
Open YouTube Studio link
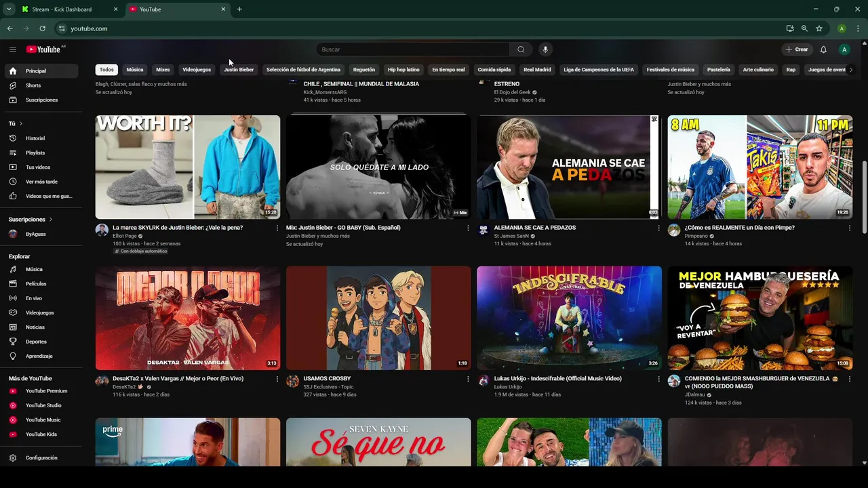tap(41, 405)
